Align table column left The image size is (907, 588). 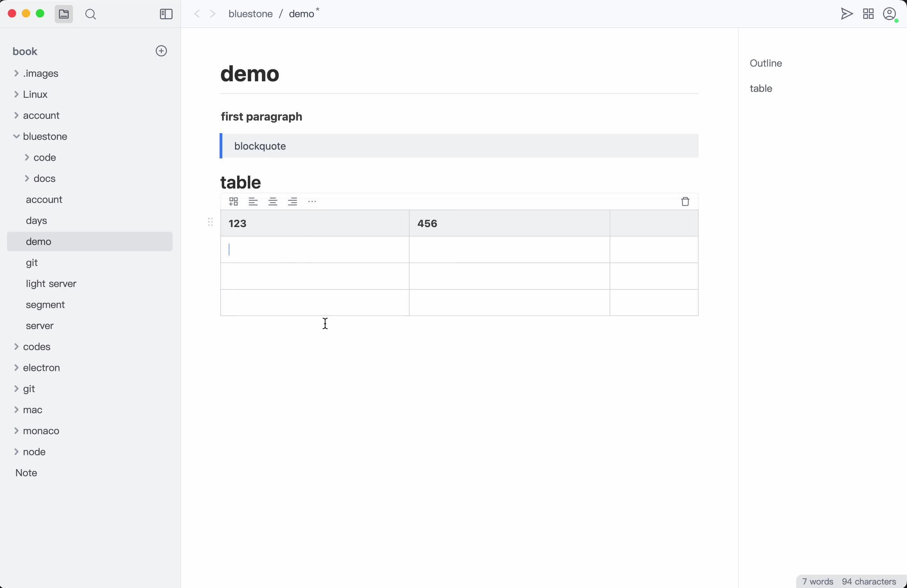(x=253, y=201)
